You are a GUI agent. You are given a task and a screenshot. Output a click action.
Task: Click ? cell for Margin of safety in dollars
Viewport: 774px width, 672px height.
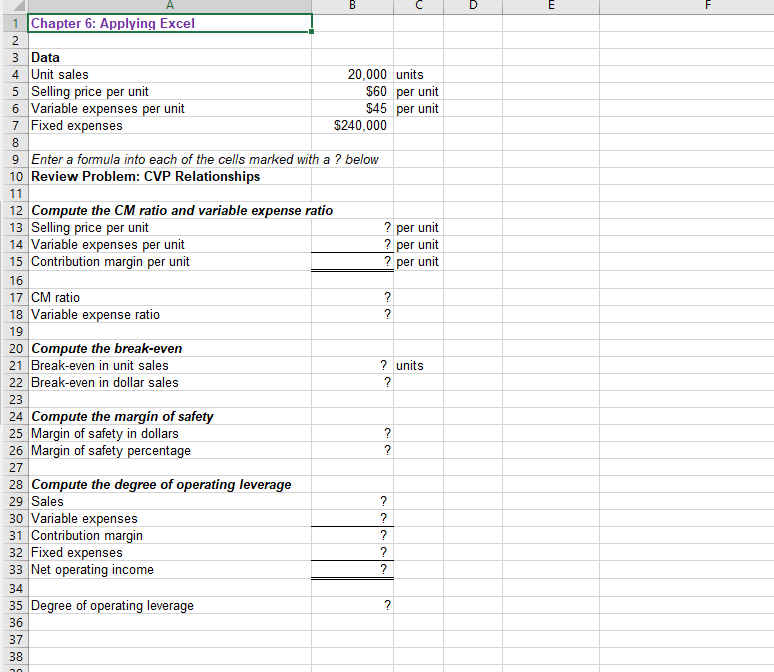pos(352,434)
